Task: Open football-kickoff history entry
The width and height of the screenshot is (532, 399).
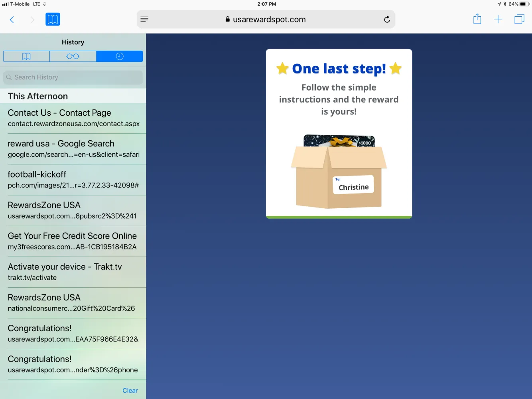Action: 73,180
